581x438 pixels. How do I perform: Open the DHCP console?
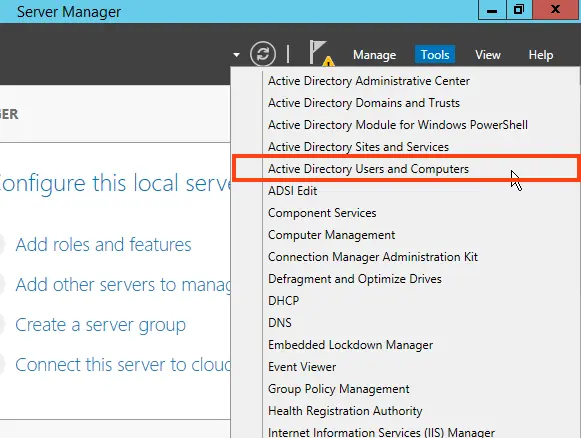tap(283, 301)
